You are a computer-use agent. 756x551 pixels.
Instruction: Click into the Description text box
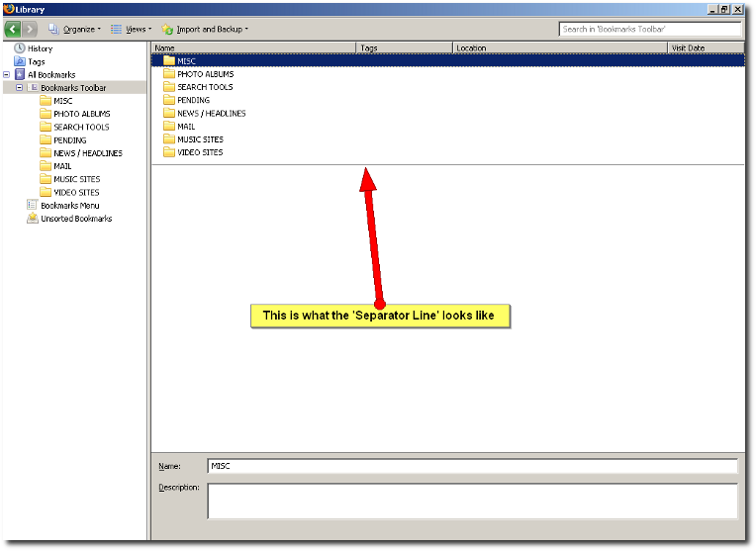click(473, 501)
